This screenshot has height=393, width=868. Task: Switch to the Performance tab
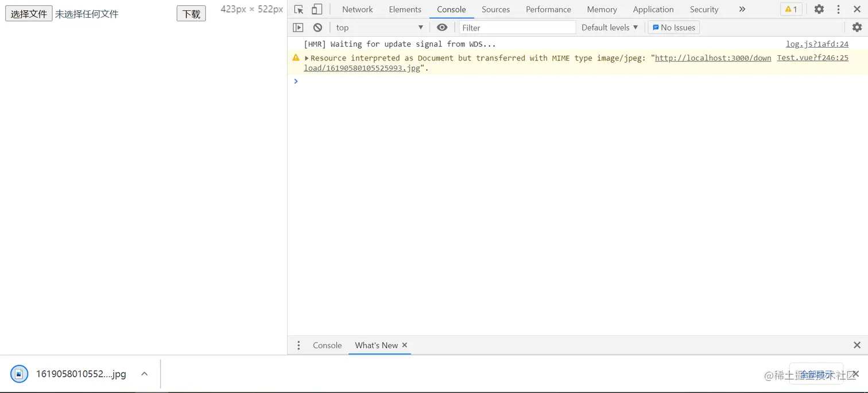tap(548, 9)
